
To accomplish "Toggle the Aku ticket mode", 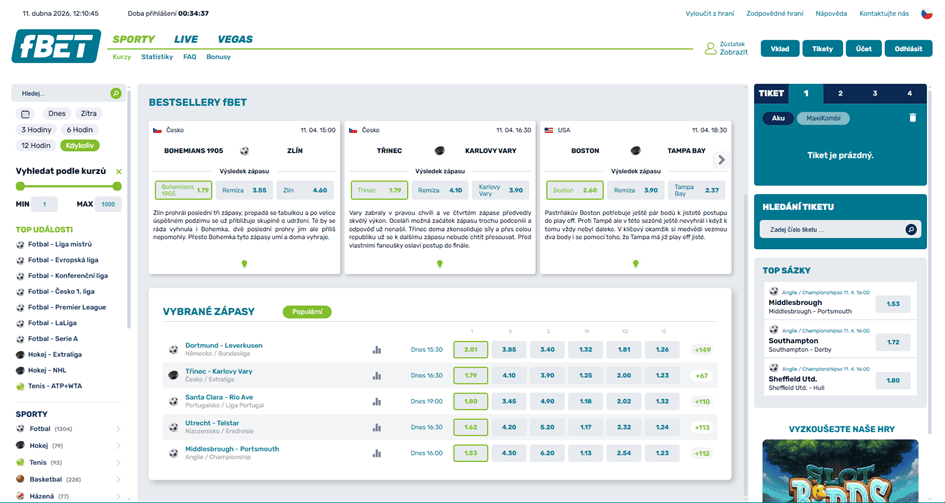I will click(x=778, y=118).
